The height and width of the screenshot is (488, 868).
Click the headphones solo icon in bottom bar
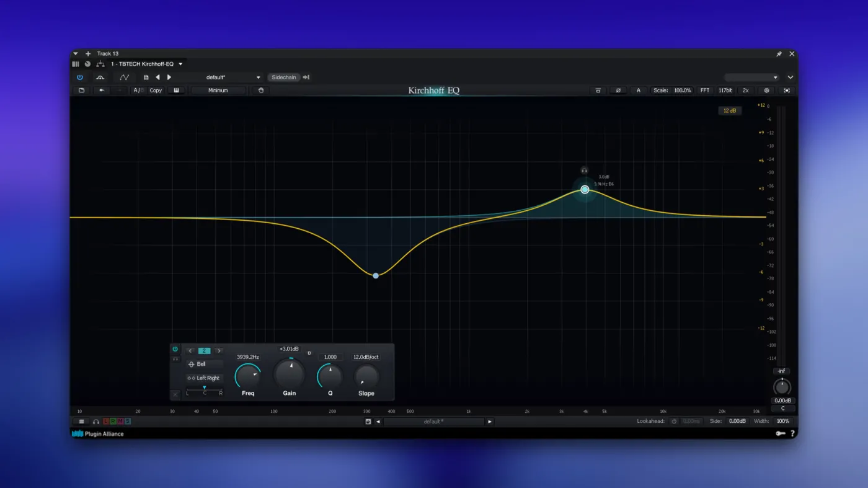point(96,422)
